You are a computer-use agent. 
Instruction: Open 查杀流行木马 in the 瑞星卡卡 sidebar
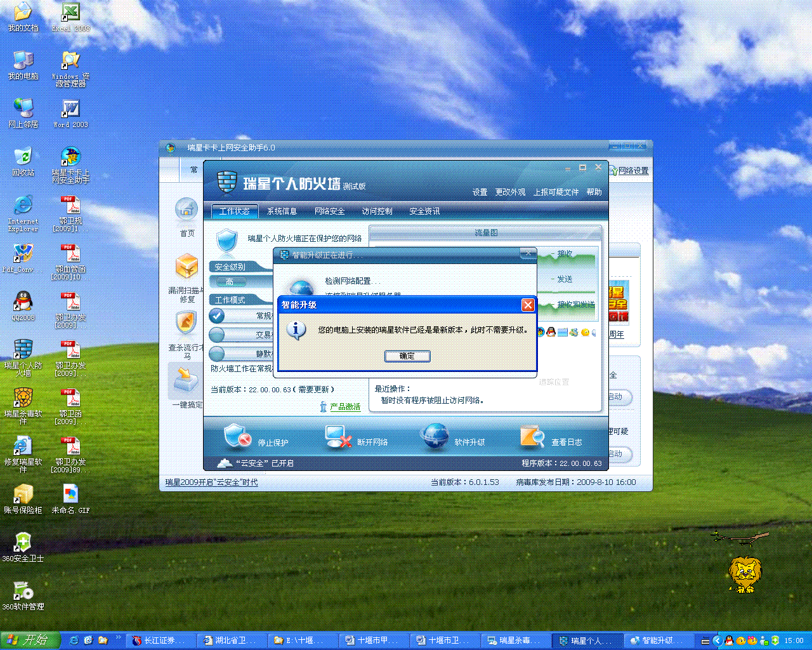tap(187, 335)
